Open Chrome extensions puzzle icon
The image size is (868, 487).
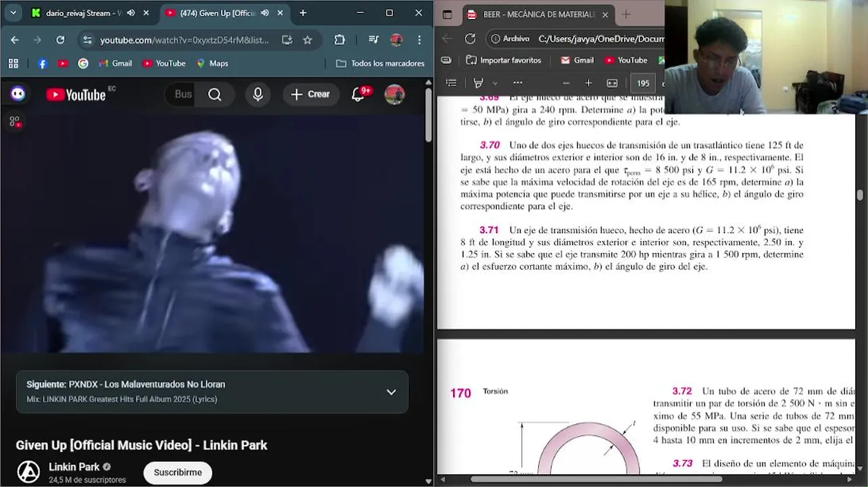pyautogui.click(x=339, y=40)
